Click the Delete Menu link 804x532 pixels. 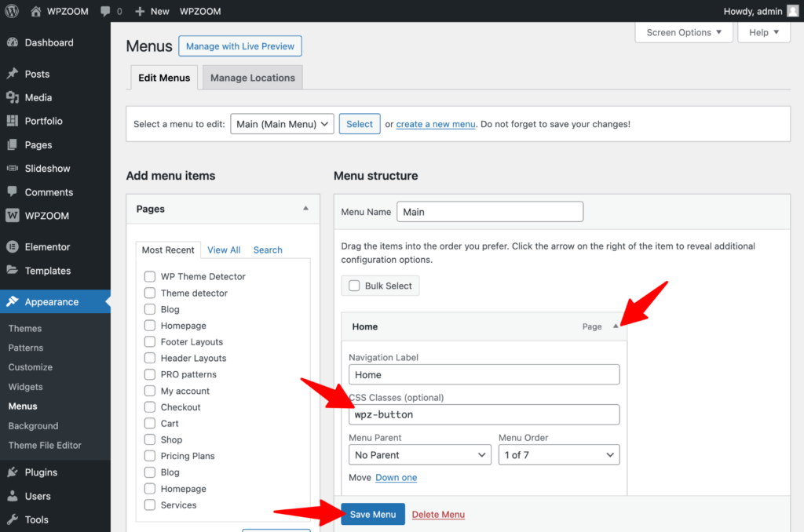[438, 514]
